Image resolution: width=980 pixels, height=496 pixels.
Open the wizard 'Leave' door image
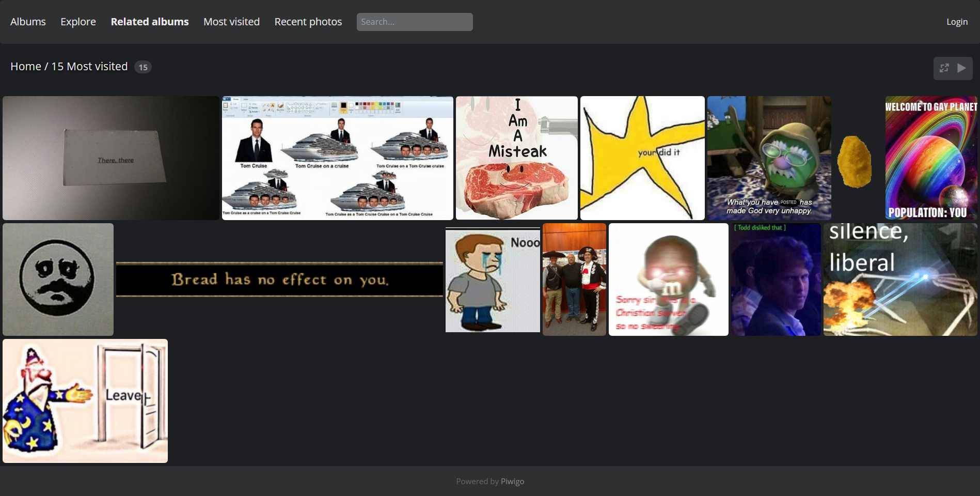(x=85, y=401)
